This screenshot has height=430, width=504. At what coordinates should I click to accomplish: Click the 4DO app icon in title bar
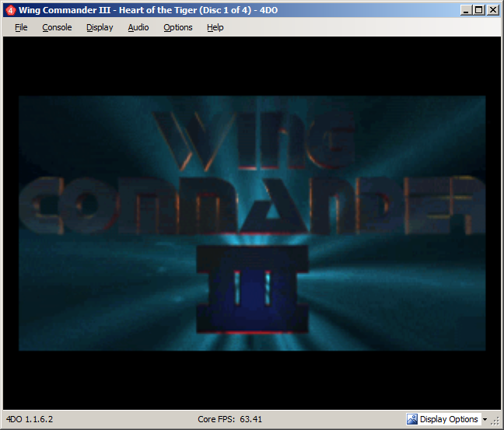(10, 10)
